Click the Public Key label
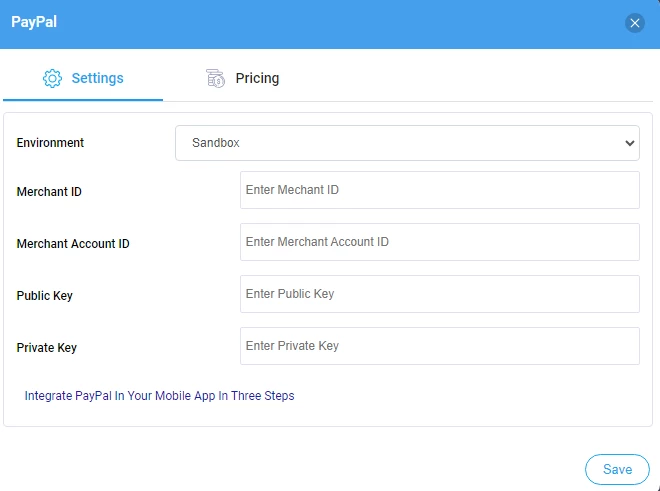The height and width of the screenshot is (491, 660). click(x=45, y=296)
